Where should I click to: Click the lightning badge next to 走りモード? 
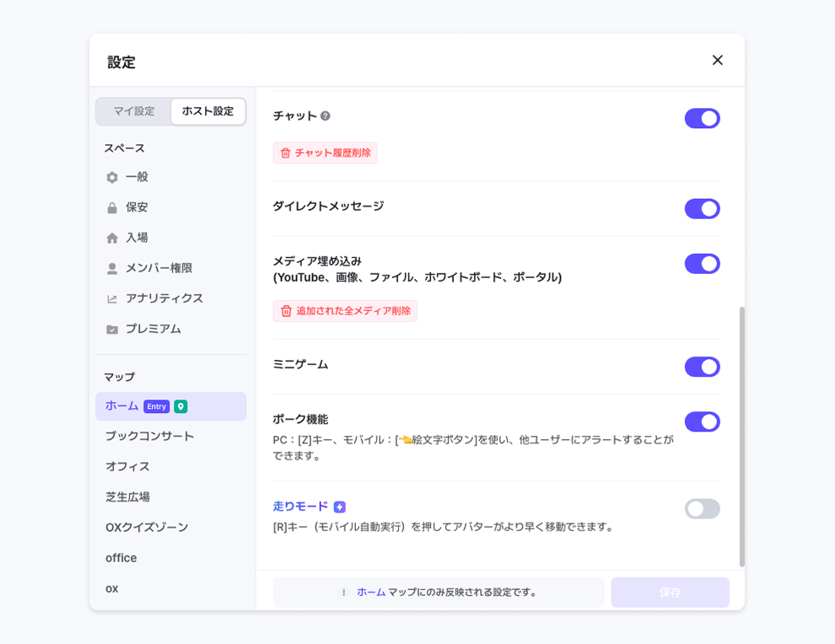coord(340,507)
